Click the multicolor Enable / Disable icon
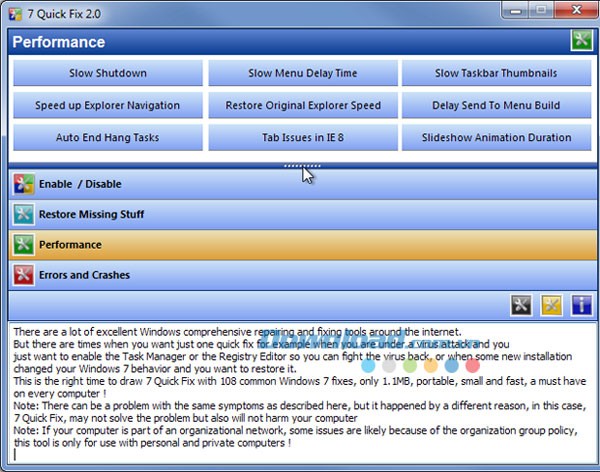This screenshot has width=600, height=472. coord(23,184)
